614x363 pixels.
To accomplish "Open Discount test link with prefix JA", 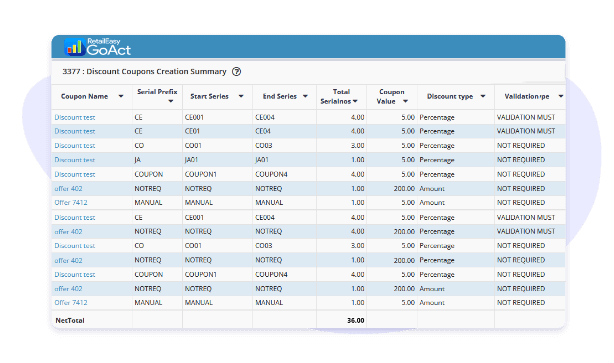I will pyautogui.click(x=75, y=160).
